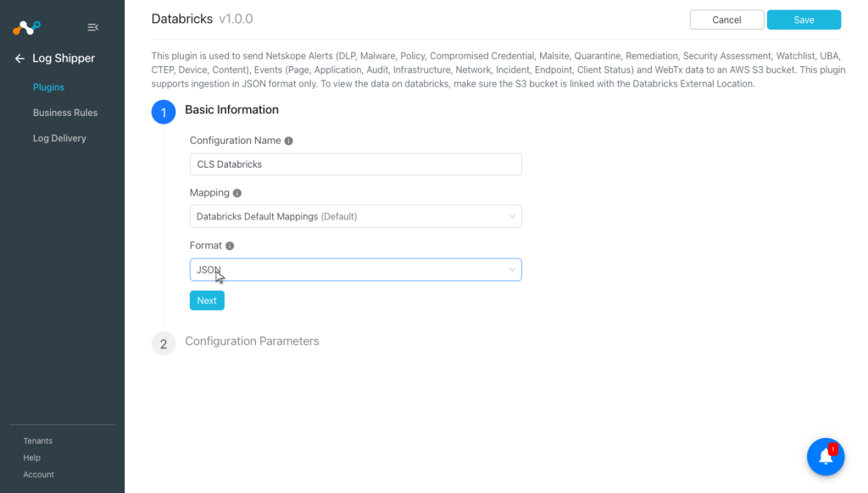Open Log Delivery menu item
868x493 pixels.
pos(59,138)
